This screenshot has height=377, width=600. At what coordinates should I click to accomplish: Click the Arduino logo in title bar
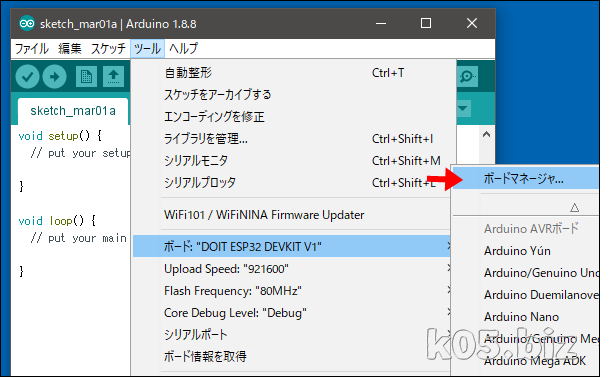pos(27,24)
